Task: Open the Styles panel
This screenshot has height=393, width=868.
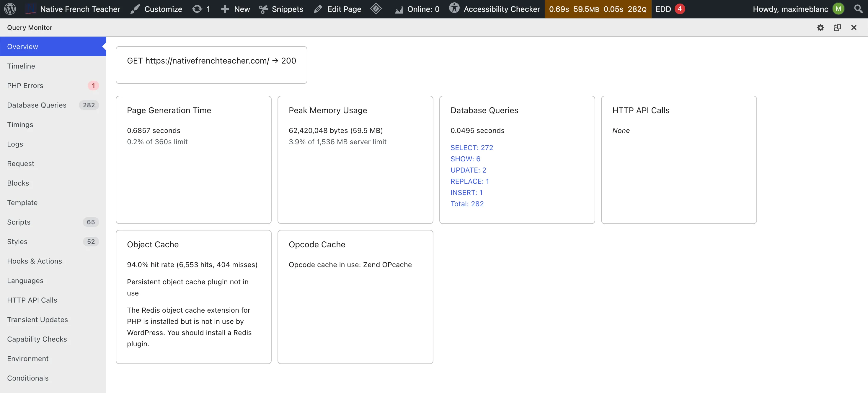Action: tap(53, 242)
